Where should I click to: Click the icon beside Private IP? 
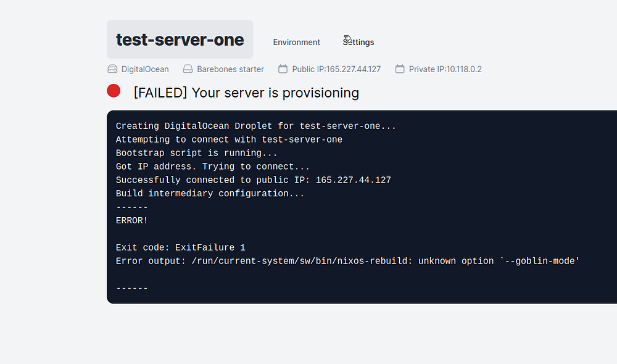[x=400, y=69]
